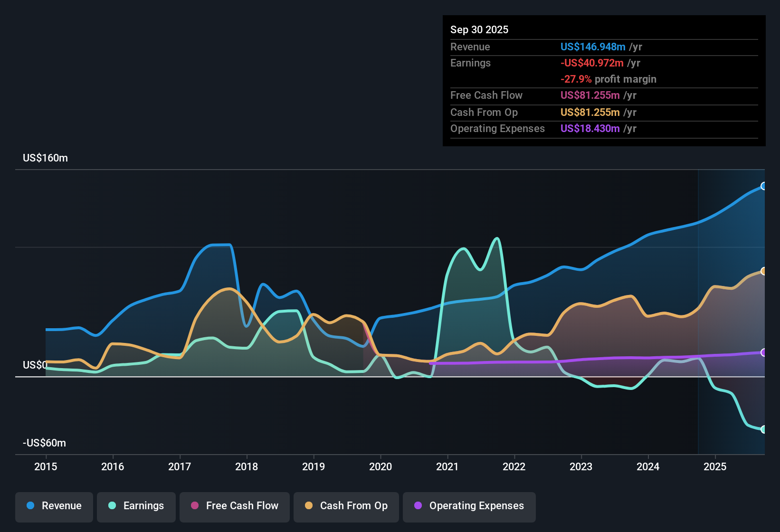This screenshot has width=780, height=532.
Task: Select the 2020 label on the x-axis
Action: pyautogui.click(x=380, y=467)
